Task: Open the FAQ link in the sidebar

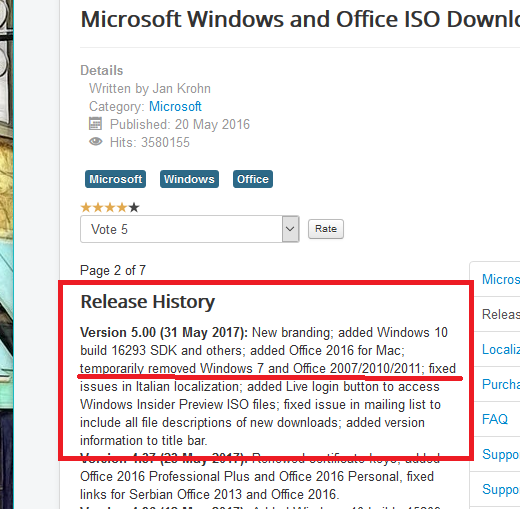Action: pos(495,419)
